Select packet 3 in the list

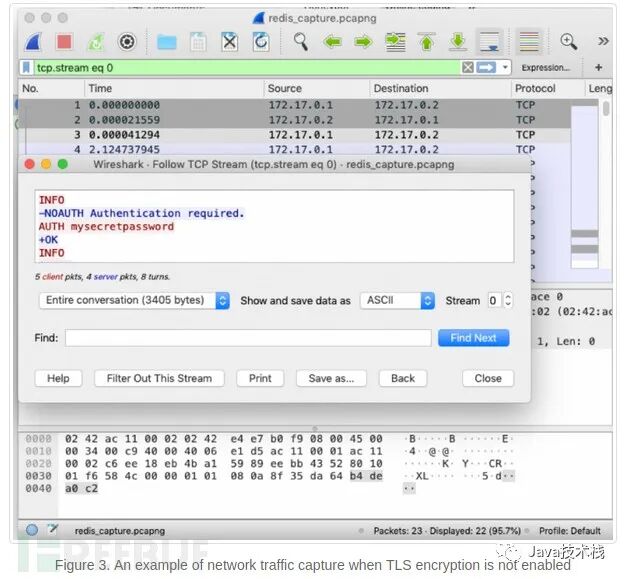click(294, 135)
